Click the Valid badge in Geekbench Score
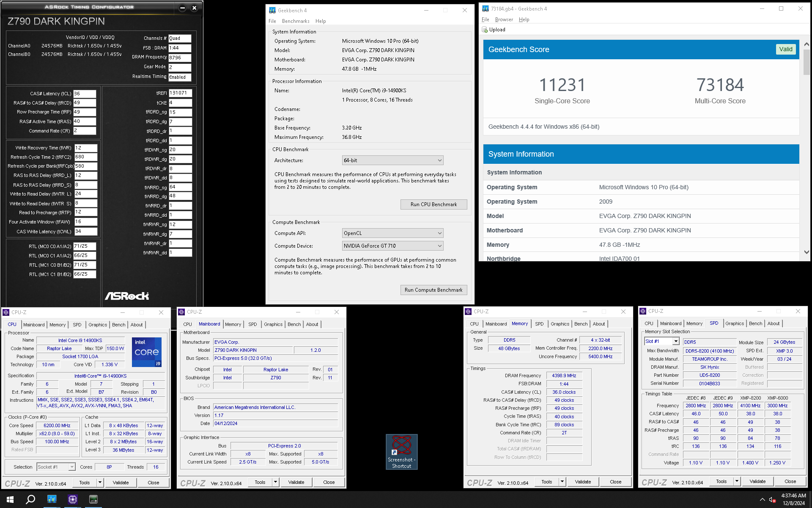Image resolution: width=812 pixels, height=508 pixels. point(786,49)
